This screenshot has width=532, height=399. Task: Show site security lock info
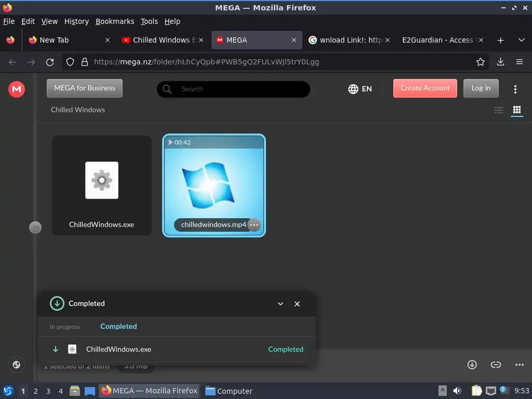click(85, 62)
